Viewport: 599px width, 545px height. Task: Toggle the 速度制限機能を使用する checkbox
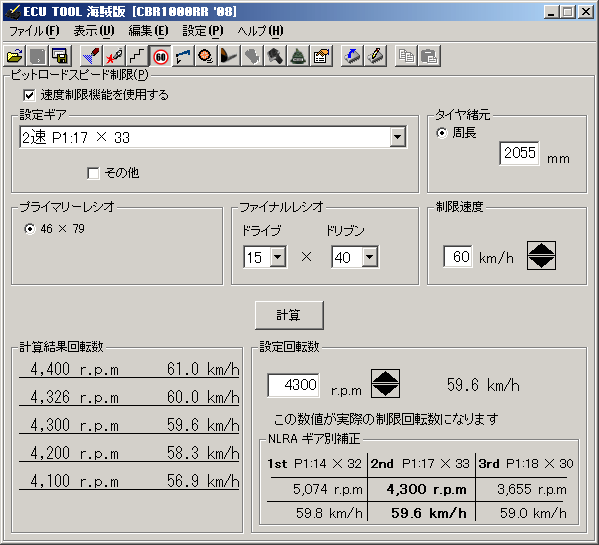pos(29,95)
